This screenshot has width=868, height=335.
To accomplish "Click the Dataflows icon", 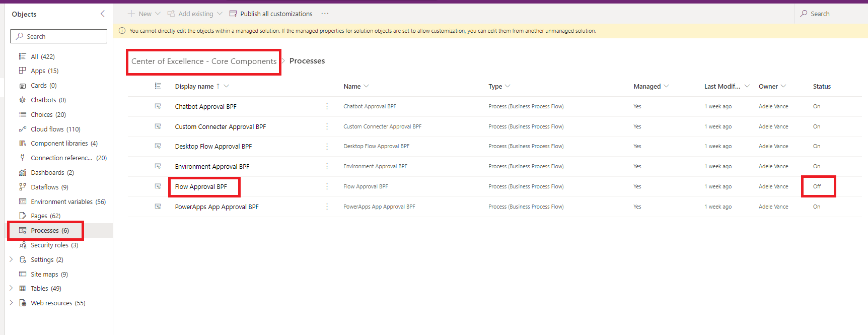I will point(22,187).
